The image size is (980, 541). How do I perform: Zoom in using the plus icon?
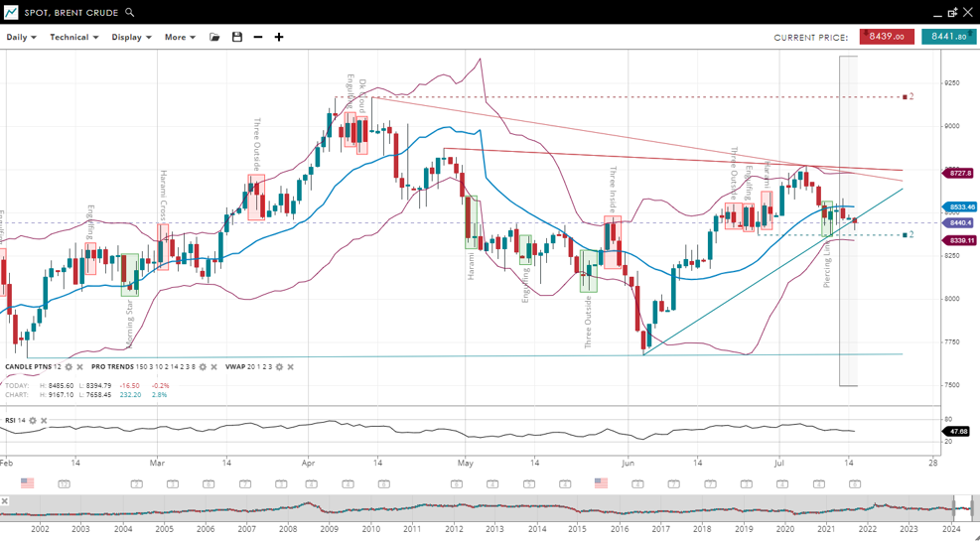[279, 38]
